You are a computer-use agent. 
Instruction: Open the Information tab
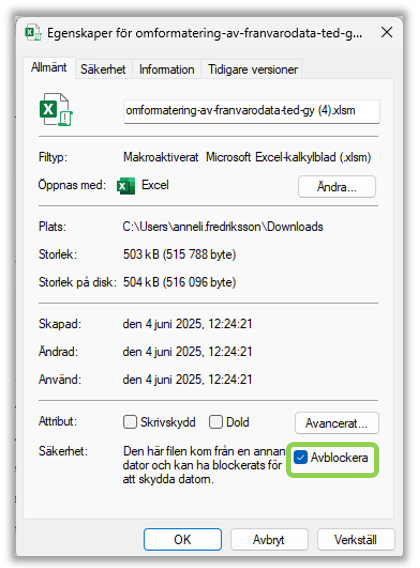point(167,69)
